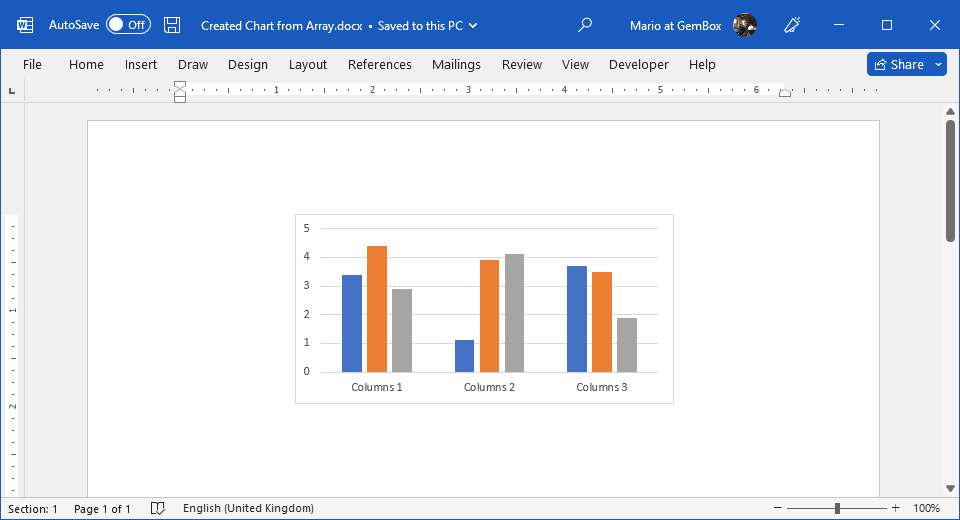960x520 pixels.
Task: Click the user profile picture
Action: click(x=744, y=25)
